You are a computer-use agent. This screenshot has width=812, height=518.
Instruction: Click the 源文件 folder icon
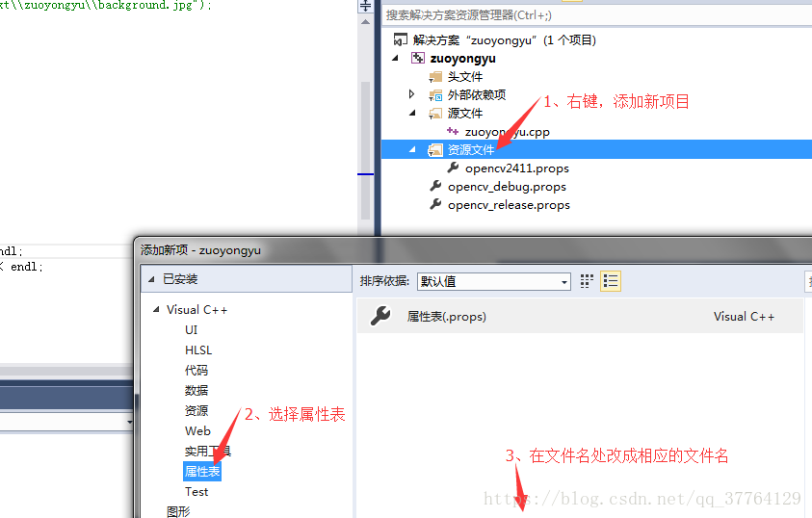point(435,114)
